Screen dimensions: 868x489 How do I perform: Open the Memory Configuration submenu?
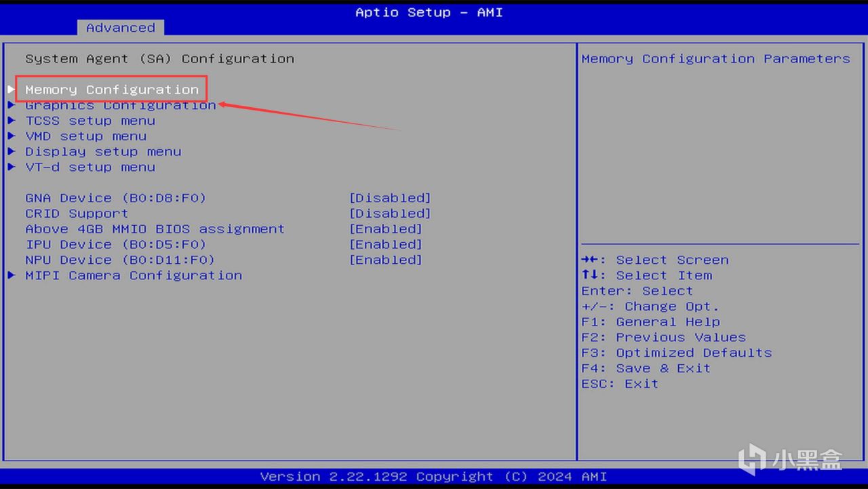coord(112,90)
